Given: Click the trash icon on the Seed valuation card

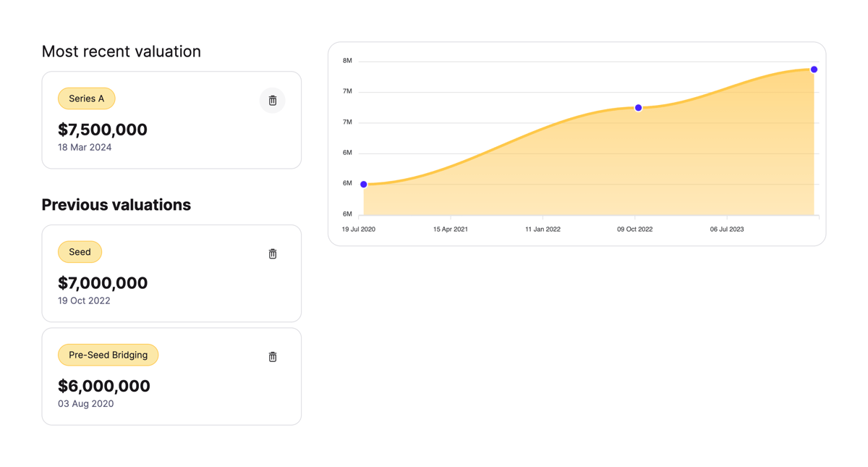Looking at the screenshot, I should (x=272, y=253).
